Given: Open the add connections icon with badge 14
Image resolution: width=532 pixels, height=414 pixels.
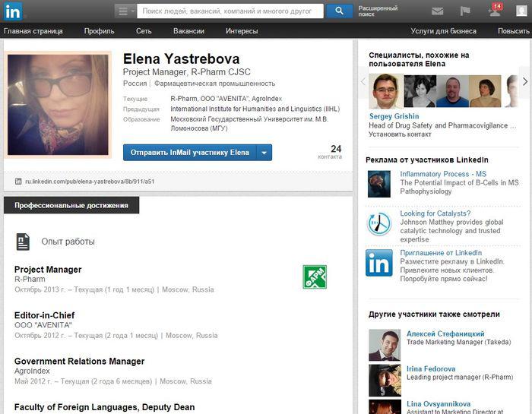Looking at the screenshot, I should (x=495, y=10).
